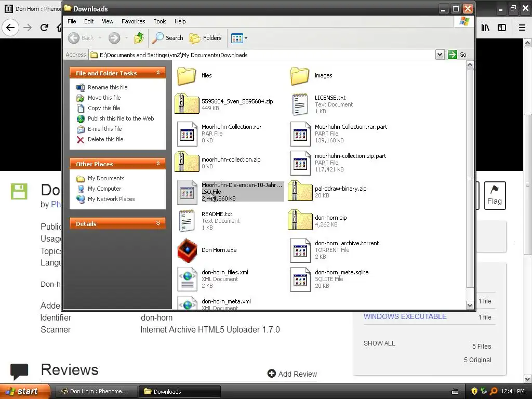The image size is (532, 399).
Task: Click file list scrollbar down arrow
Action: point(470,305)
